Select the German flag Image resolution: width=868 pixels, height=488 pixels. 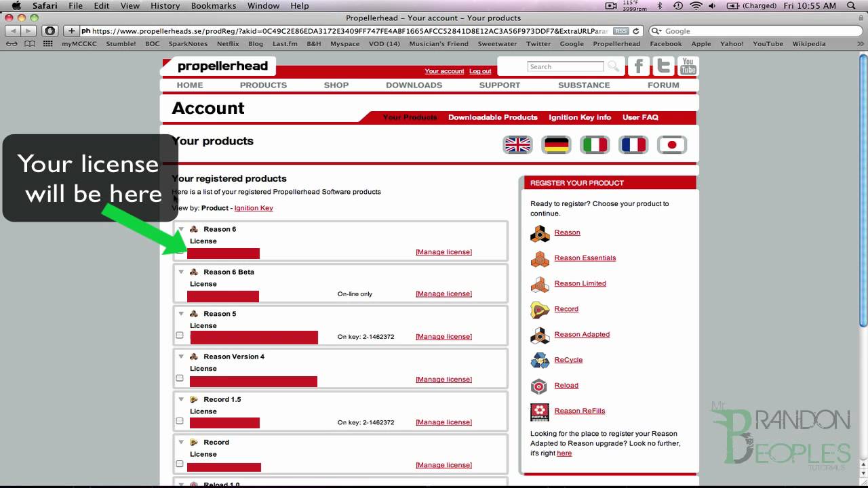pos(556,144)
